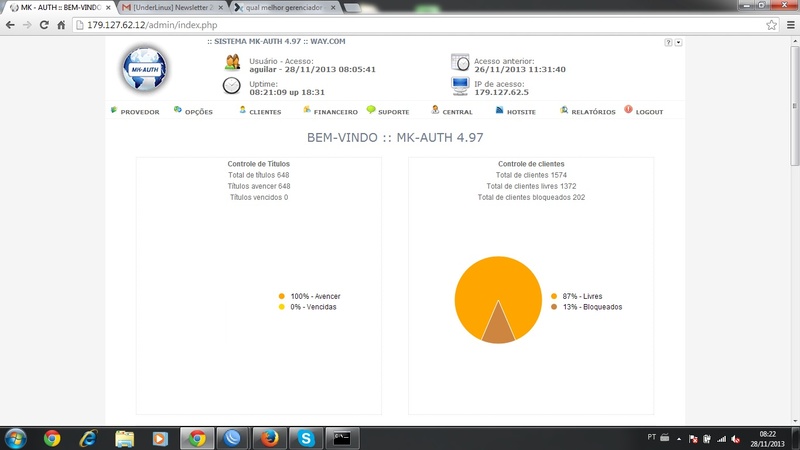Open the Chrome hamburger menu
The height and width of the screenshot is (450, 800).
[x=790, y=25]
